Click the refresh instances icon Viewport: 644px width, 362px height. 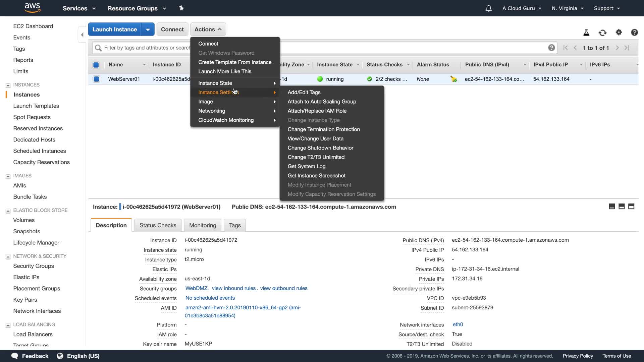(x=602, y=33)
